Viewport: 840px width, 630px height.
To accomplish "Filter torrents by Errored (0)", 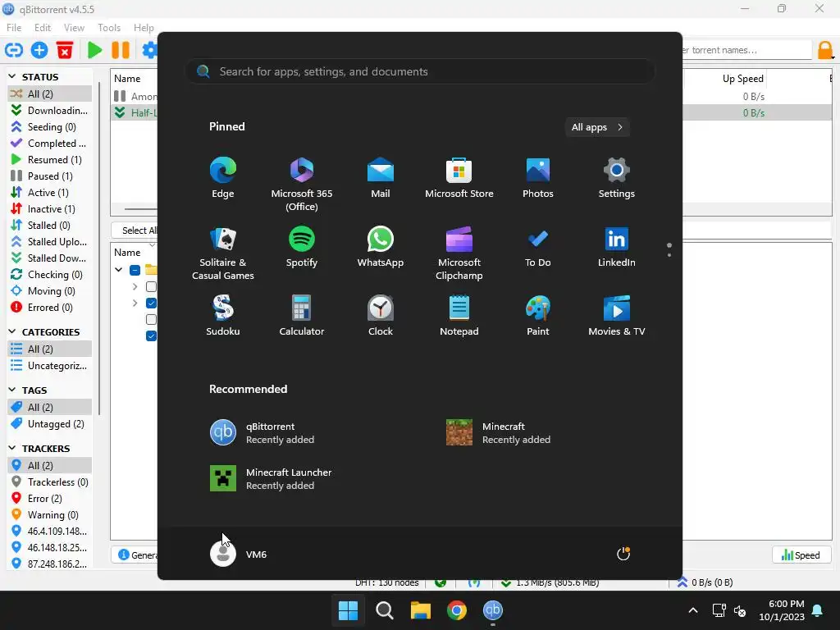I will (x=50, y=308).
